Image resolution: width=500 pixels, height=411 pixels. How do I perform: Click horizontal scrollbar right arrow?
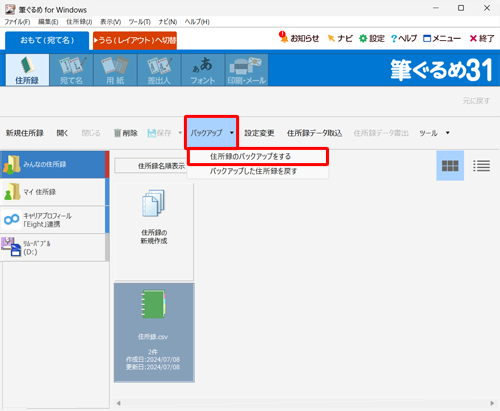click(492, 403)
